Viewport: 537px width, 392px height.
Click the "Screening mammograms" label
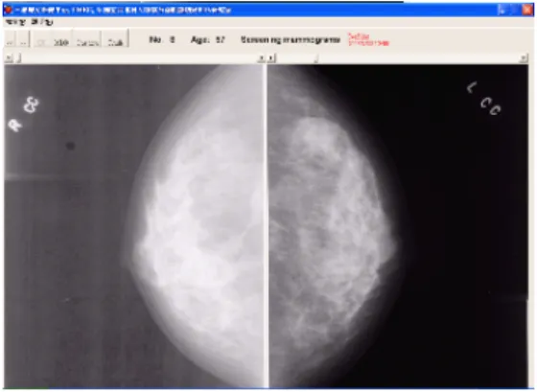coord(291,40)
